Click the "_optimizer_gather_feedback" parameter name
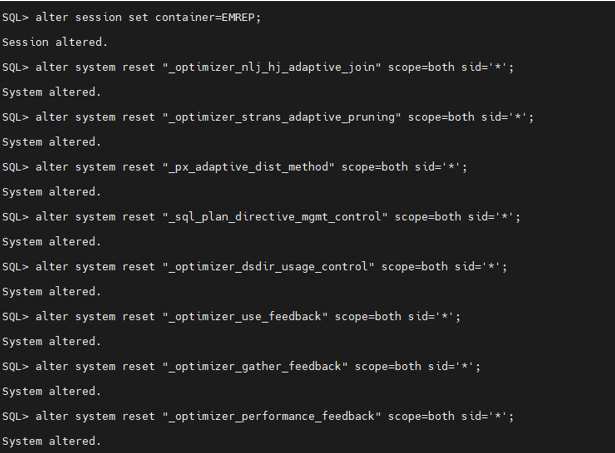The height and width of the screenshot is (453, 615). tap(254, 367)
